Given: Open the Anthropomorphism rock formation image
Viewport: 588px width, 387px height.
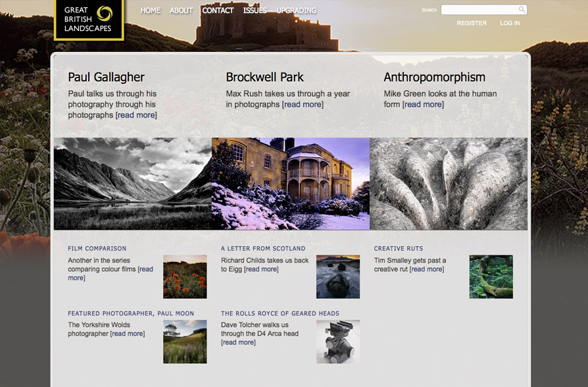Looking at the screenshot, I should pyautogui.click(x=448, y=184).
